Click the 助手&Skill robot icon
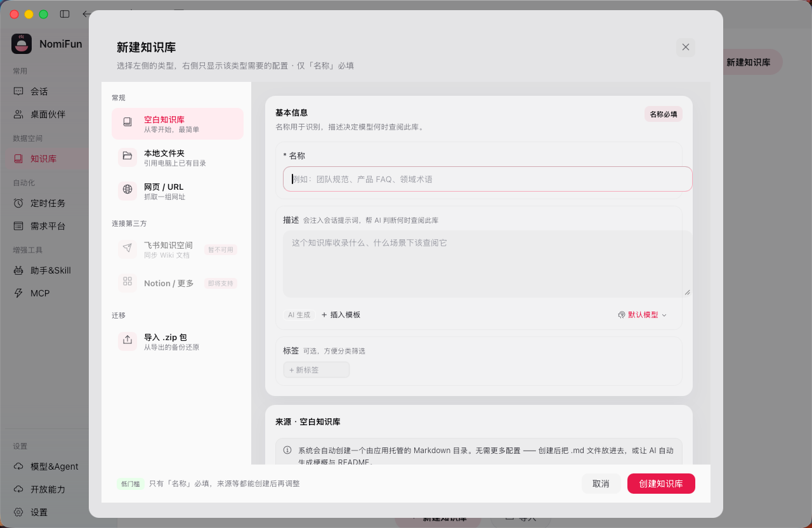Image resolution: width=812 pixels, height=528 pixels. click(18, 270)
